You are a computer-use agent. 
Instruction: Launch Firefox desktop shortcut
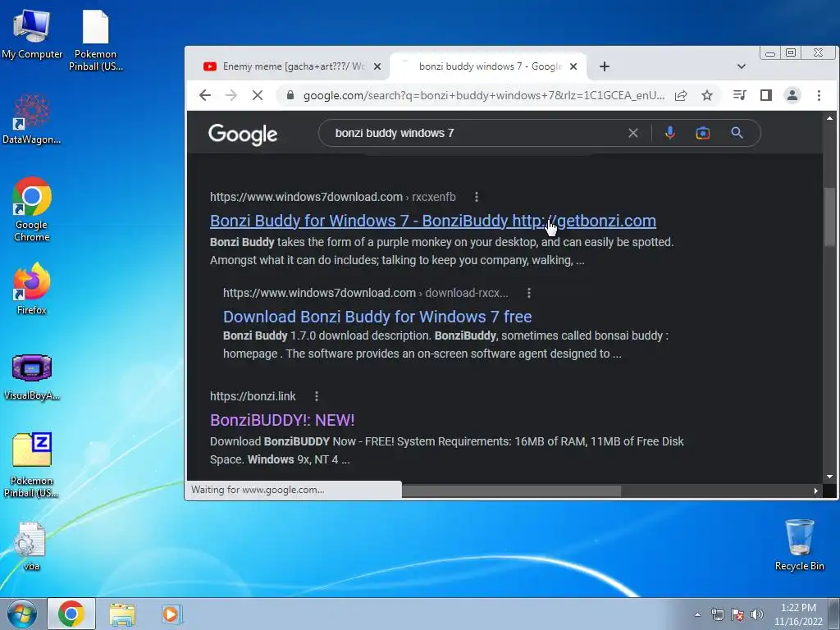point(32,288)
